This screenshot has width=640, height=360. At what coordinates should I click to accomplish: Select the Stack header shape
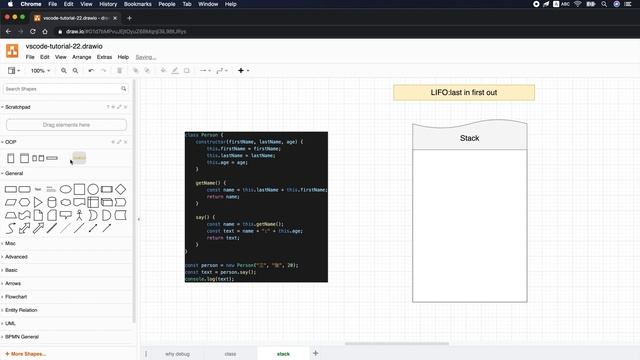point(470,137)
